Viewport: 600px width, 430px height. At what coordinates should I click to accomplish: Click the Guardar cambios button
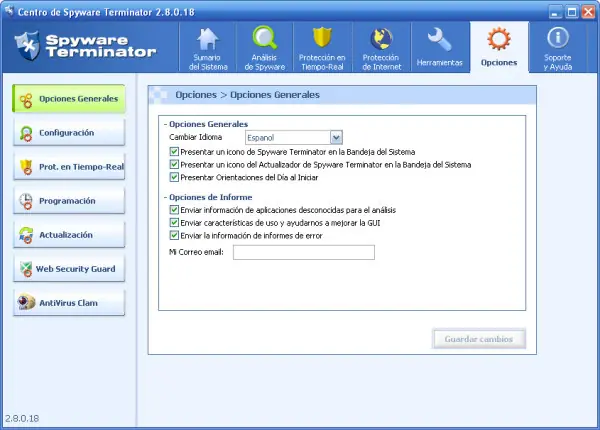point(479,339)
